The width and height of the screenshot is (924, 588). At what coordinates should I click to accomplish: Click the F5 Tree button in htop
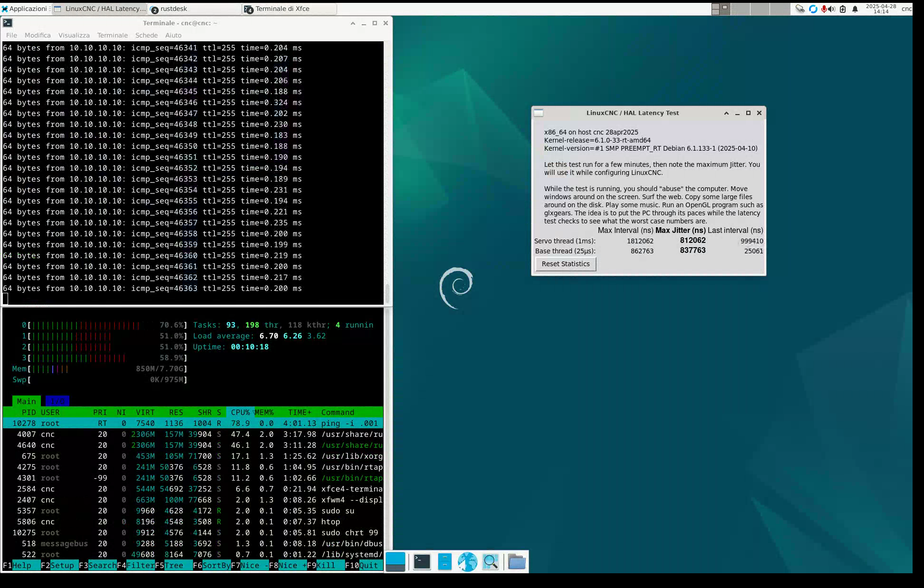[x=173, y=565]
